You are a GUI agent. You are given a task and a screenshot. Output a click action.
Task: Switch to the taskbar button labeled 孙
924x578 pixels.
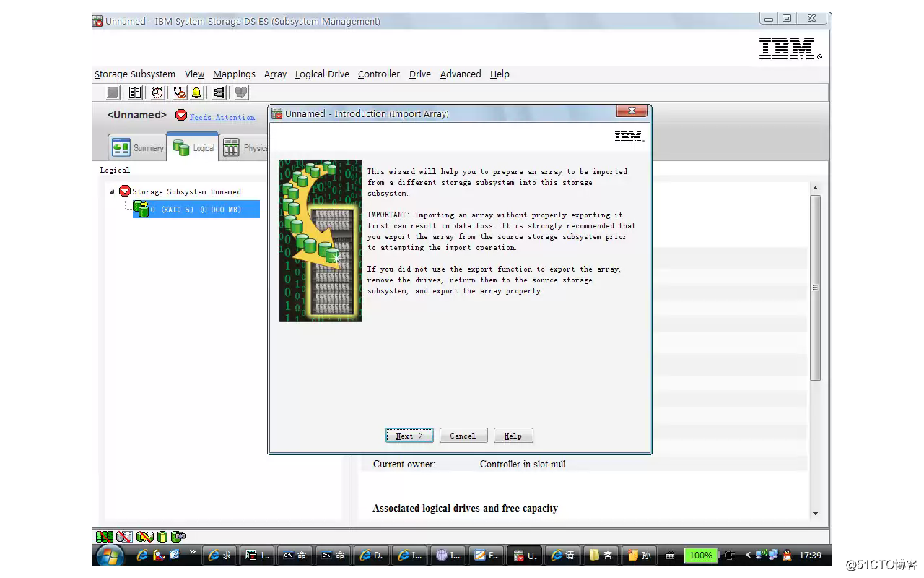(639, 556)
